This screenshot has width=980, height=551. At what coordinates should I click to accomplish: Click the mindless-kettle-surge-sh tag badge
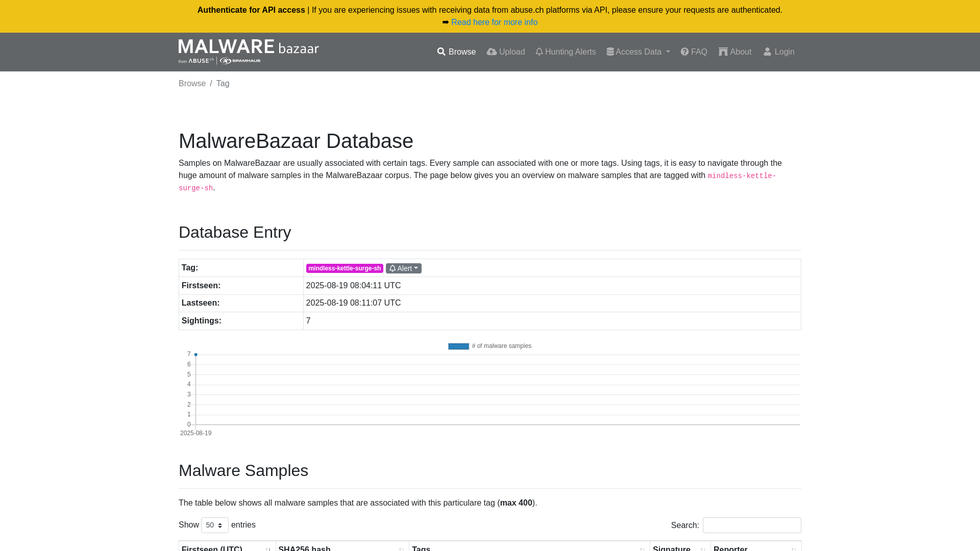(345, 268)
